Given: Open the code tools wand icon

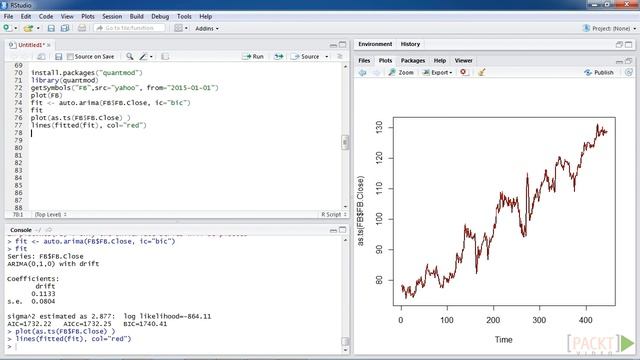Looking at the screenshot, I should point(143,56).
